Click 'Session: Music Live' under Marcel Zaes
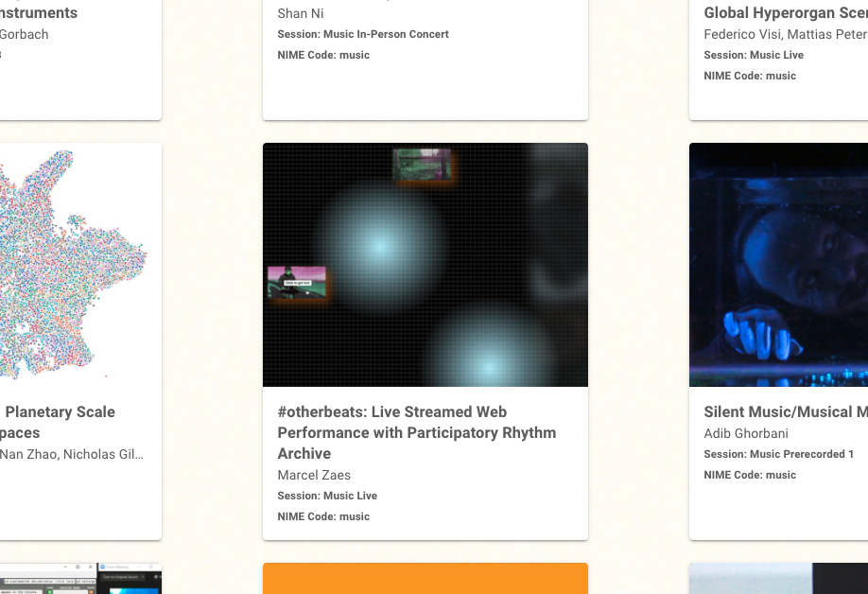Screen dimensions: 868x594 pos(327,496)
